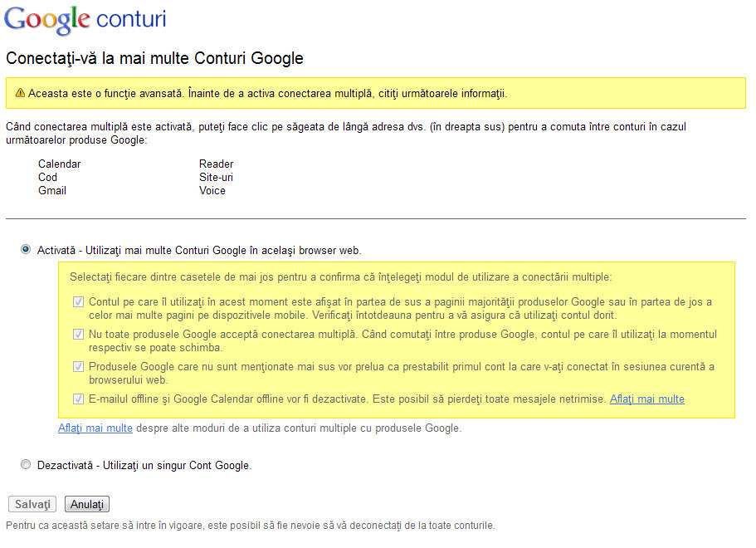Click the 'Dezactivată - Utilizați un singur Cont' label
The image size is (756, 548).
click(x=144, y=466)
